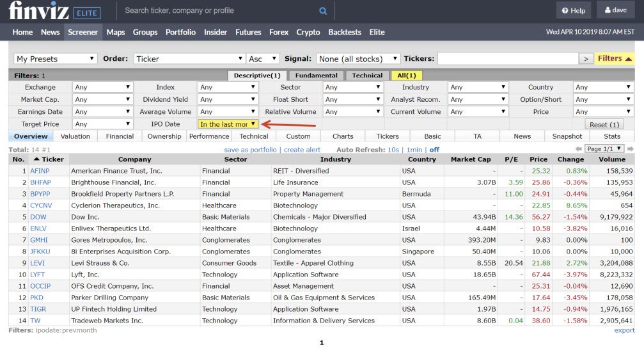The image size is (644, 352).
Task: Open the Backtests menu item
Action: 345,32
